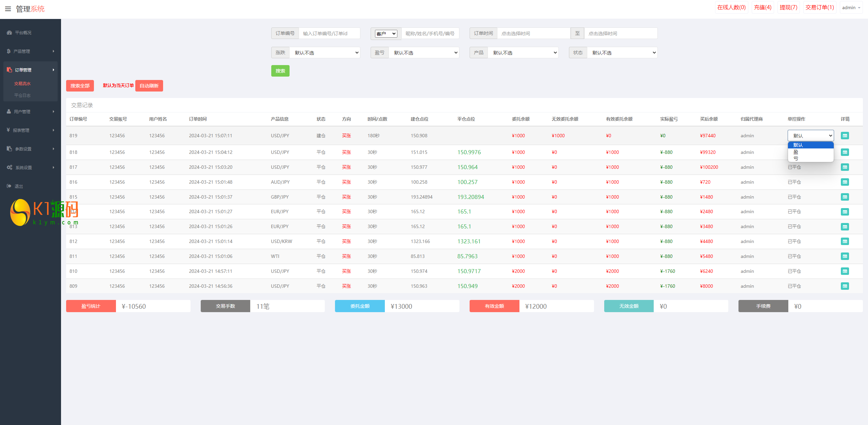Open details icon for order 819
The width and height of the screenshot is (868, 425).
(x=845, y=136)
